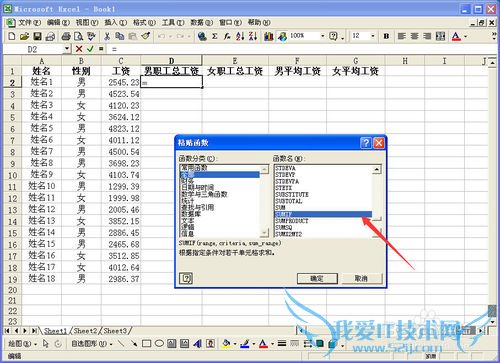Click the Insert WordArt icon
This screenshot has width=500, height=363.
pyautogui.click(x=198, y=343)
